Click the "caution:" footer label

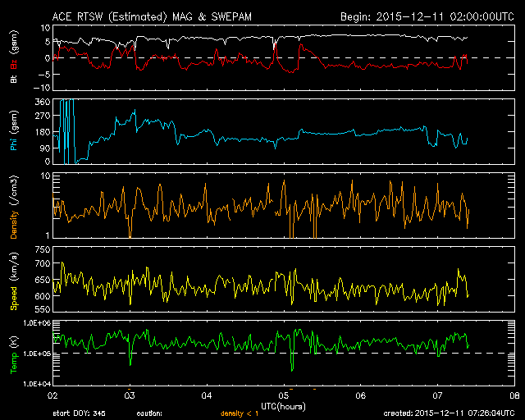pos(149,413)
